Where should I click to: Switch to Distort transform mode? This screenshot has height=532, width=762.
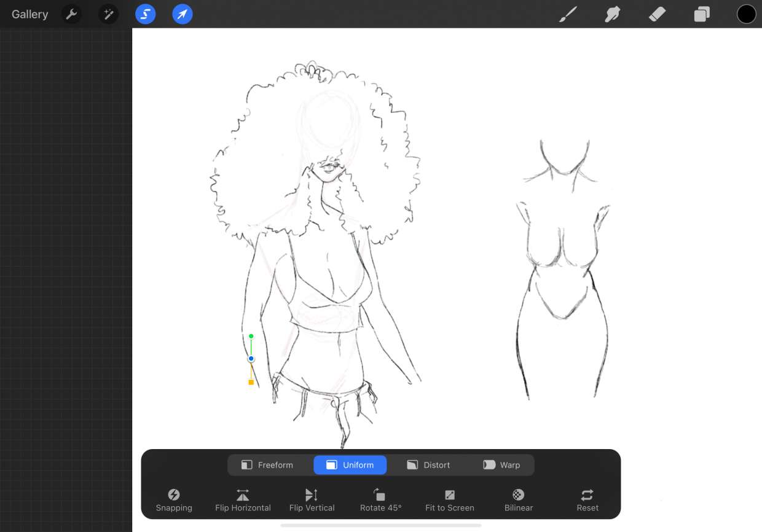[428, 465]
